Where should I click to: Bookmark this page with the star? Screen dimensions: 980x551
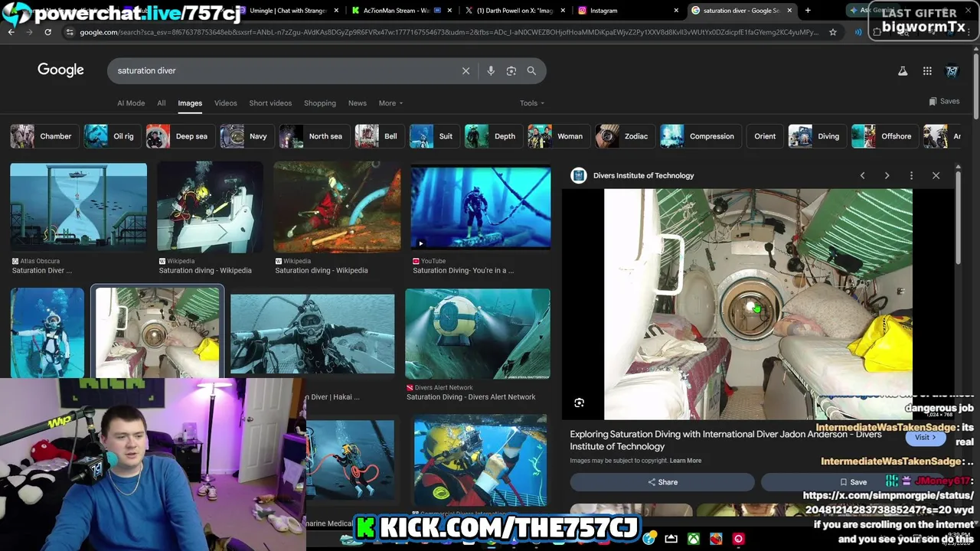point(833,32)
